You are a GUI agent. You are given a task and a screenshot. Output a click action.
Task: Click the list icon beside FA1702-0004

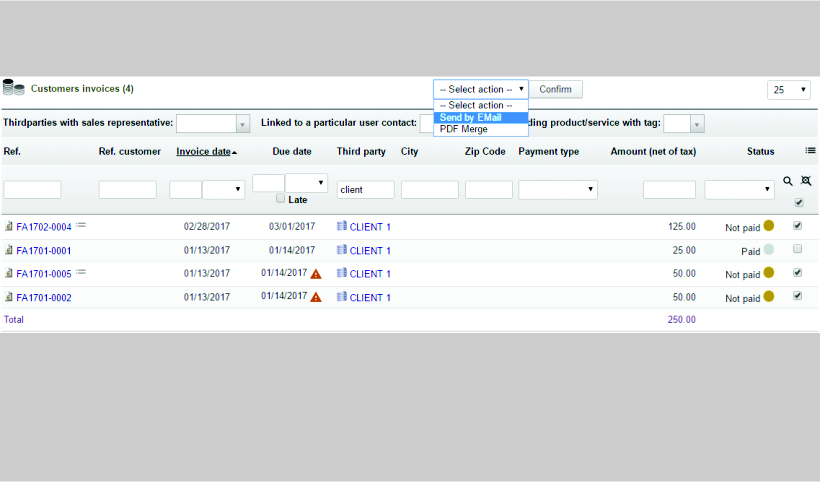point(81,226)
